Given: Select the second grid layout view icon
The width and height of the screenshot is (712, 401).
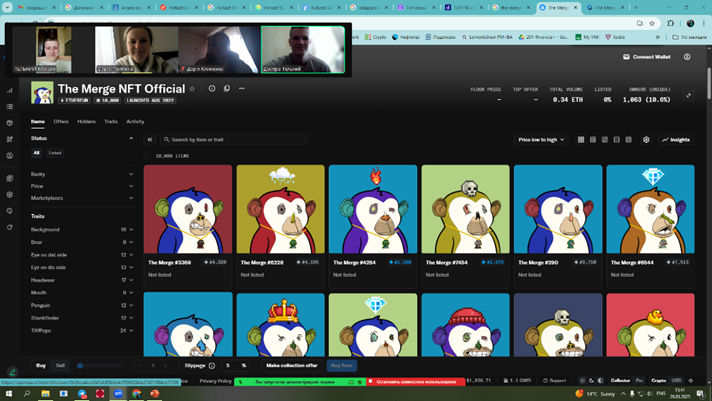Looking at the screenshot, I should pos(593,139).
